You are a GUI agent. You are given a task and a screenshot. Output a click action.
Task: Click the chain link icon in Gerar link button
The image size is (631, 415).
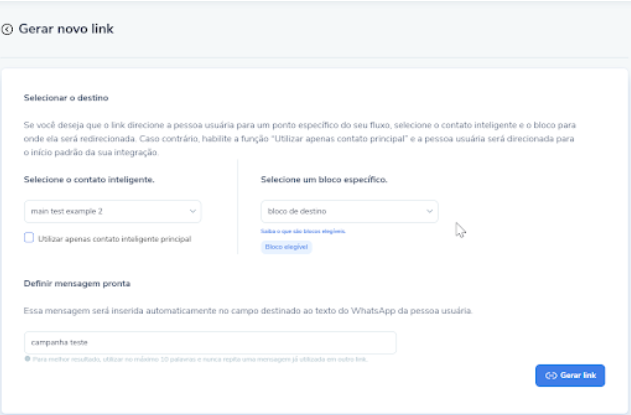tap(550, 375)
